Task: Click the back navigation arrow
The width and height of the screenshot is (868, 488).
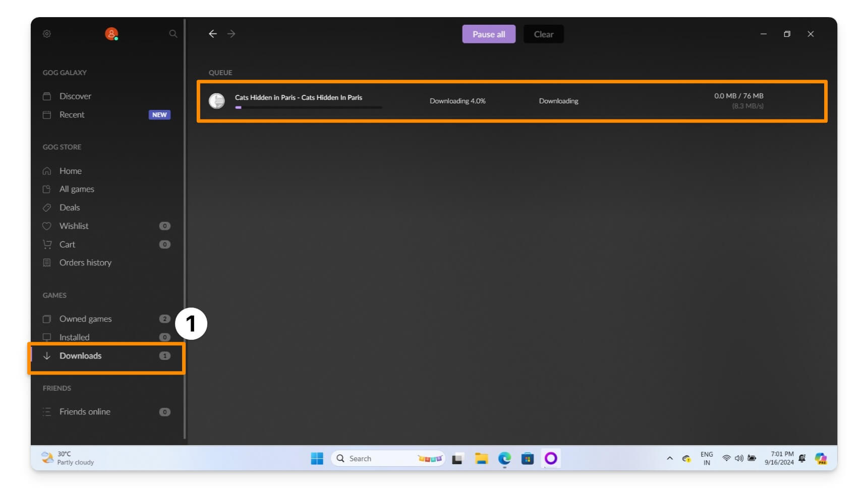Action: (x=213, y=34)
